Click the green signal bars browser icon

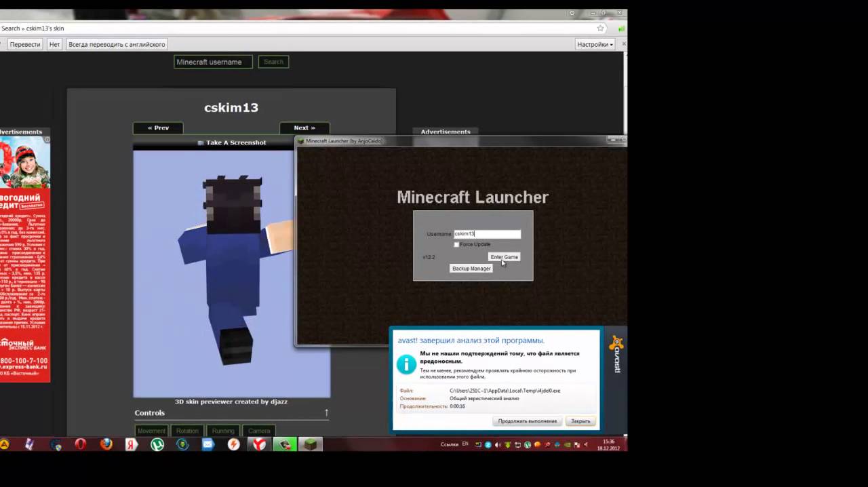click(x=621, y=28)
